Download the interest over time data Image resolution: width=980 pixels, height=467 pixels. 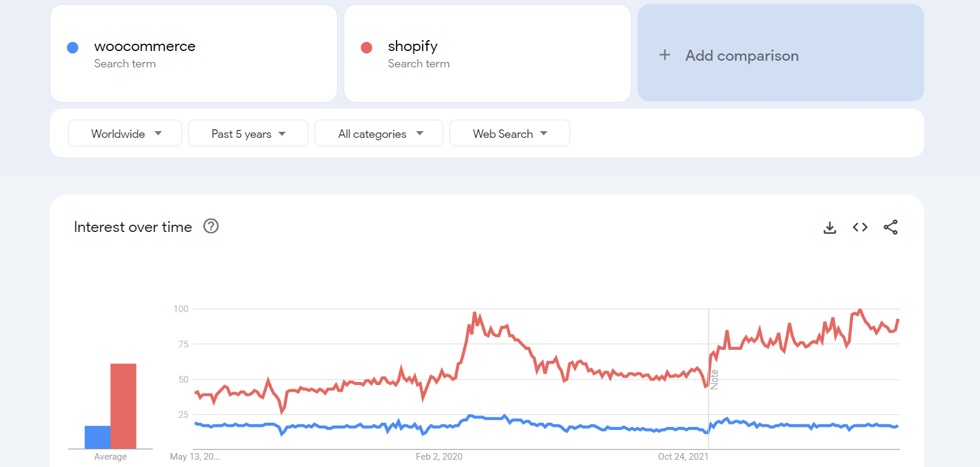[x=829, y=227]
